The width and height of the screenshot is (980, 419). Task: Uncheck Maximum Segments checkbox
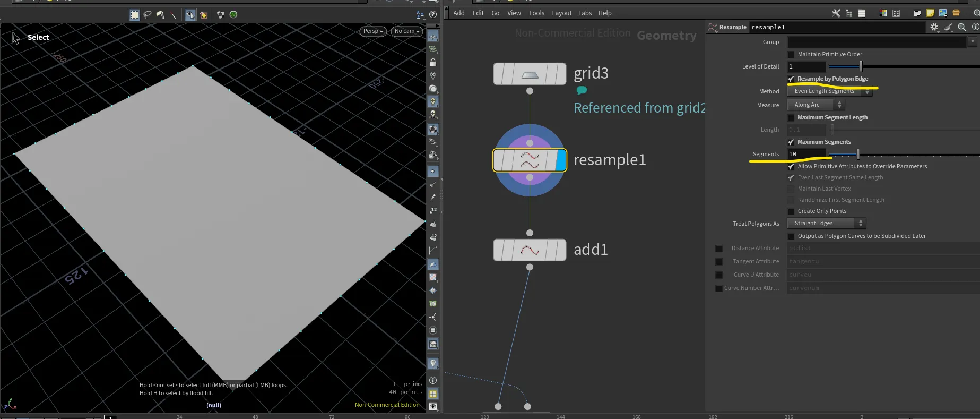[x=791, y=142]
